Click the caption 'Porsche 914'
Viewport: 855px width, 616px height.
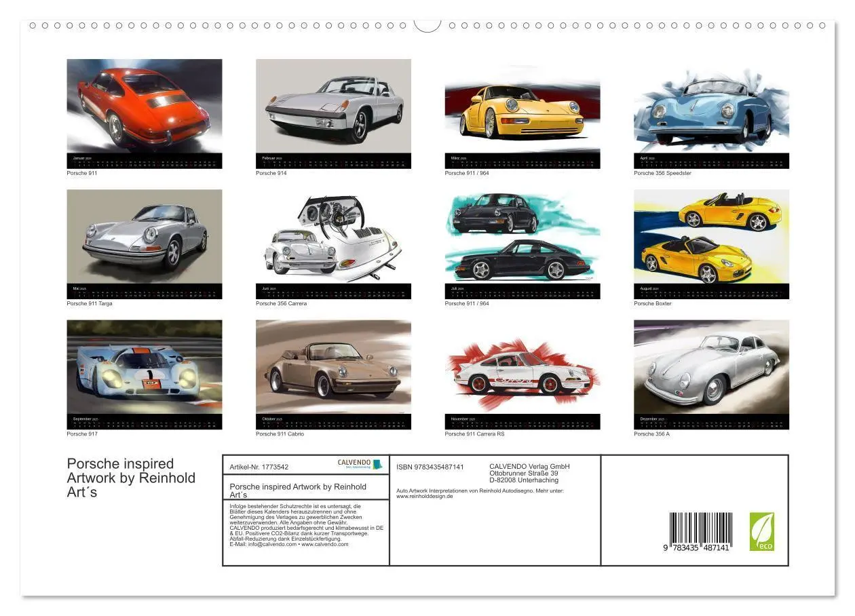pyautogui.click(x=271, y=173)
